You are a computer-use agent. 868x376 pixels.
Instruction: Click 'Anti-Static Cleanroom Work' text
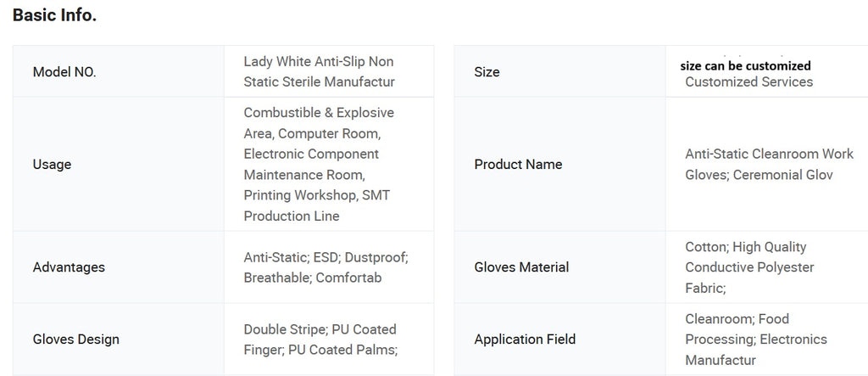click(769, 154)
